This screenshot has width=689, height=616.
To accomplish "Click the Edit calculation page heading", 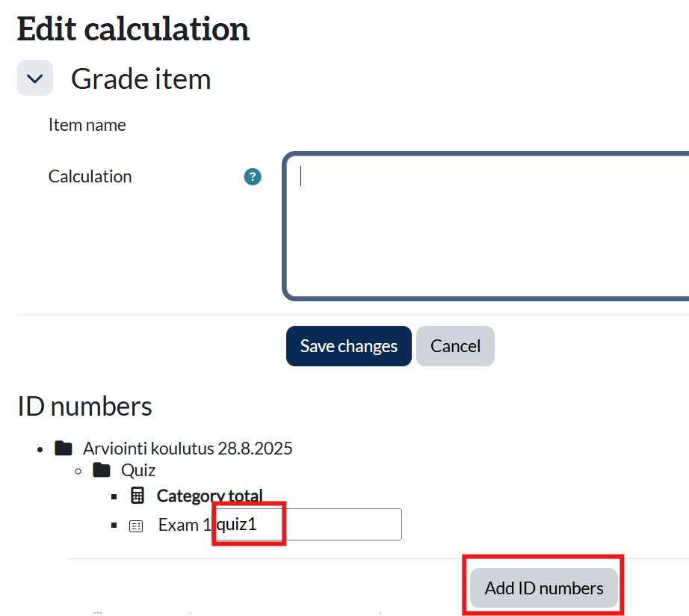I will [x=133, y=29].
